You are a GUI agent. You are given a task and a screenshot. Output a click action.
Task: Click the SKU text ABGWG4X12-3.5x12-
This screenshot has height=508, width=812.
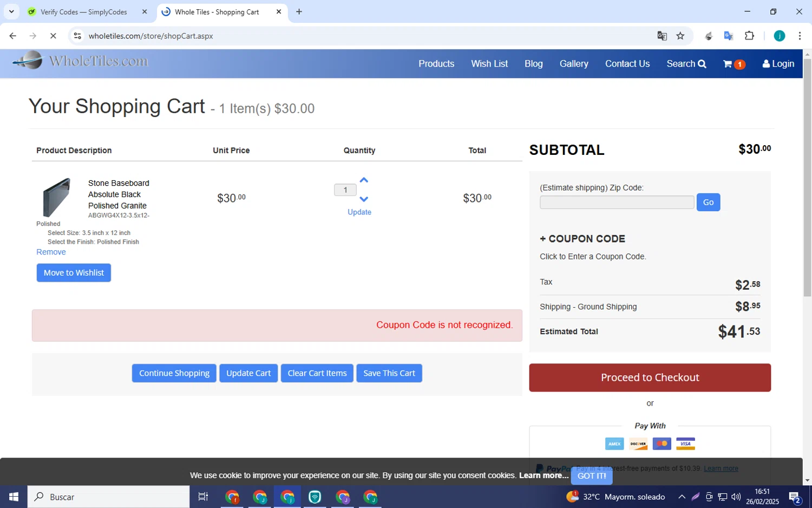119,216
